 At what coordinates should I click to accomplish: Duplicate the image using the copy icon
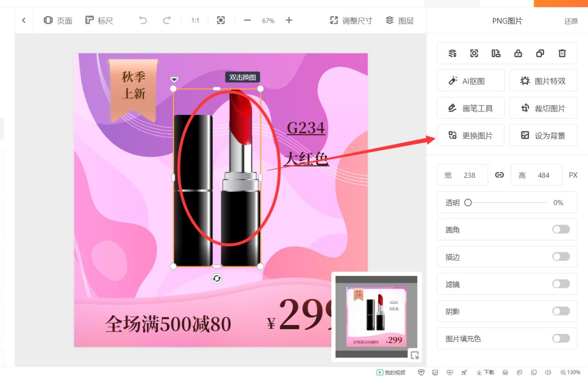click(x=540, y=53)
